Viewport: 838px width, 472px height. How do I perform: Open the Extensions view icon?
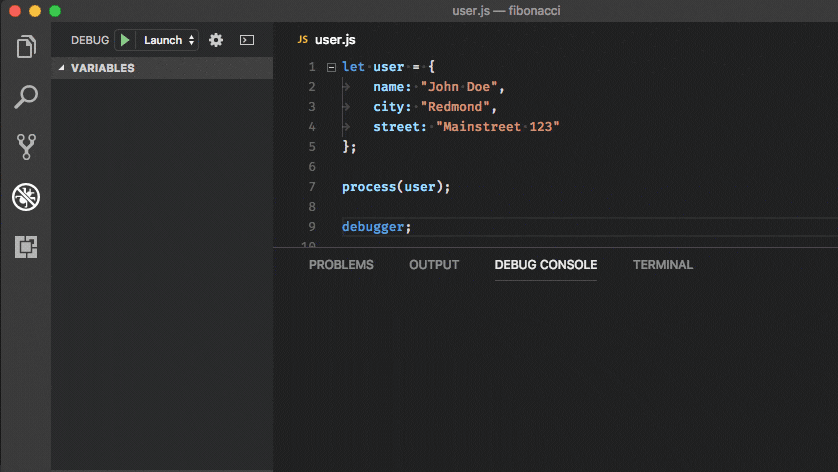26,247
